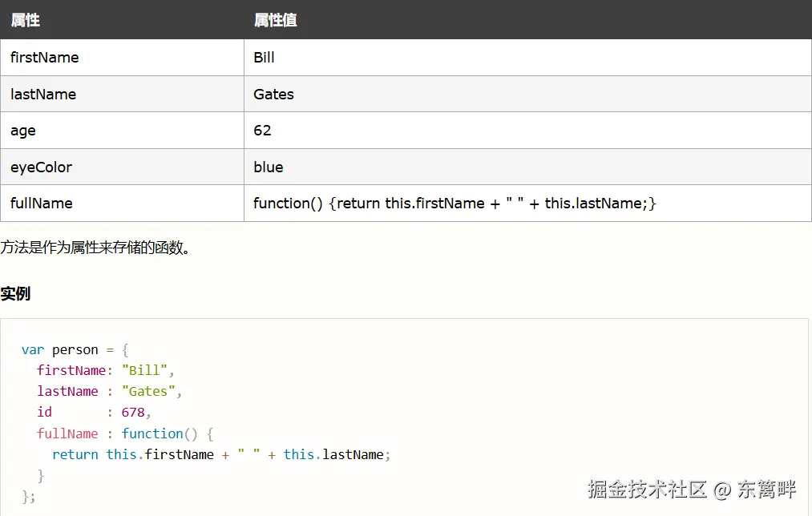The image size is (812, 516).
Task: Click the "Bill" string in the code
Action: [x=144, y=371]
